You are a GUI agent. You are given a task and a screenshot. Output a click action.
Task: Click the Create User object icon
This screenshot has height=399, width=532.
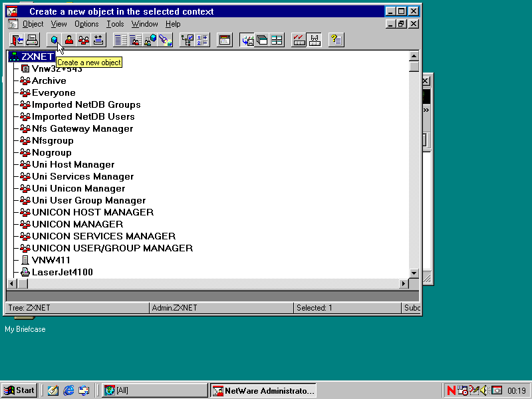69,40
